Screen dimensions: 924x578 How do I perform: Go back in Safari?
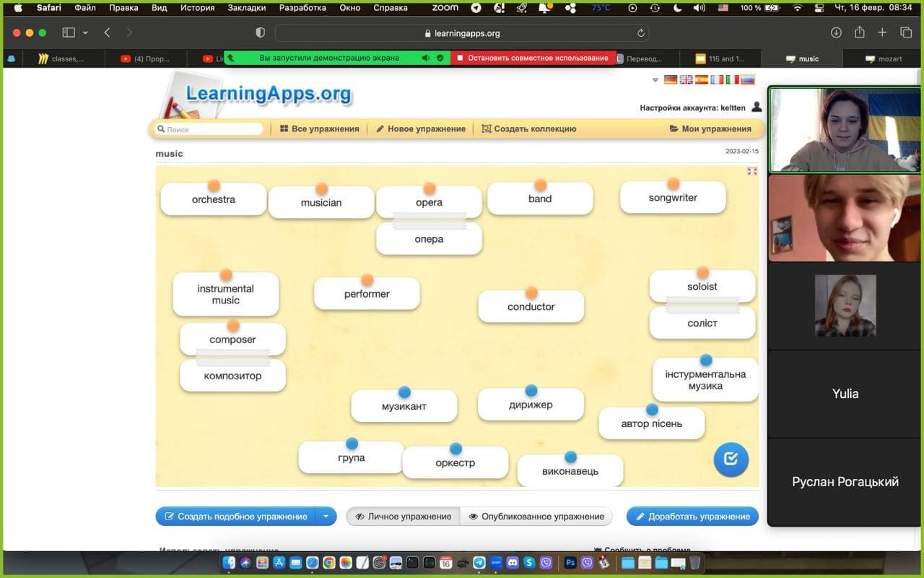(107, 33)
